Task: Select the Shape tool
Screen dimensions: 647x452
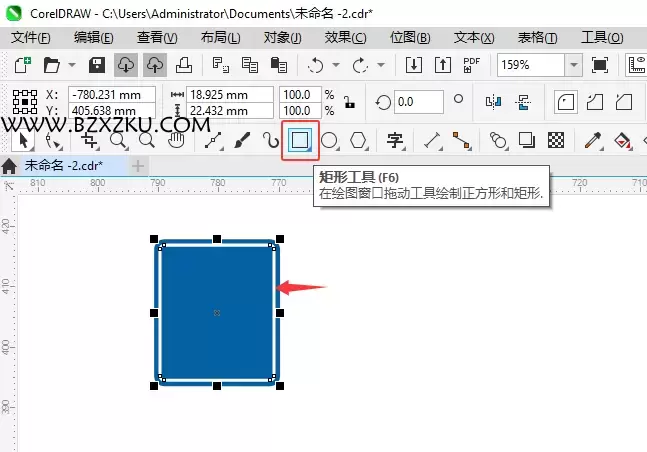Action: click(53, 141)
